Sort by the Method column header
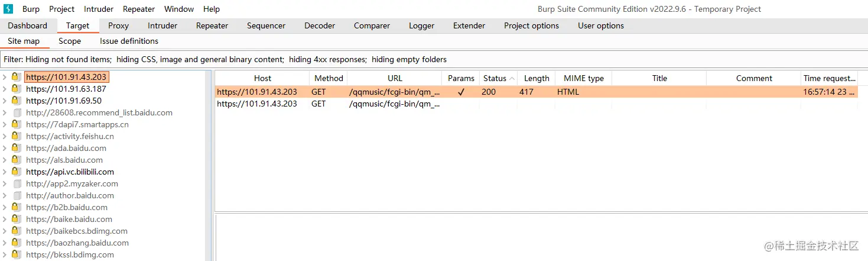Screen dimensions: 868x261 coord(329,78)
